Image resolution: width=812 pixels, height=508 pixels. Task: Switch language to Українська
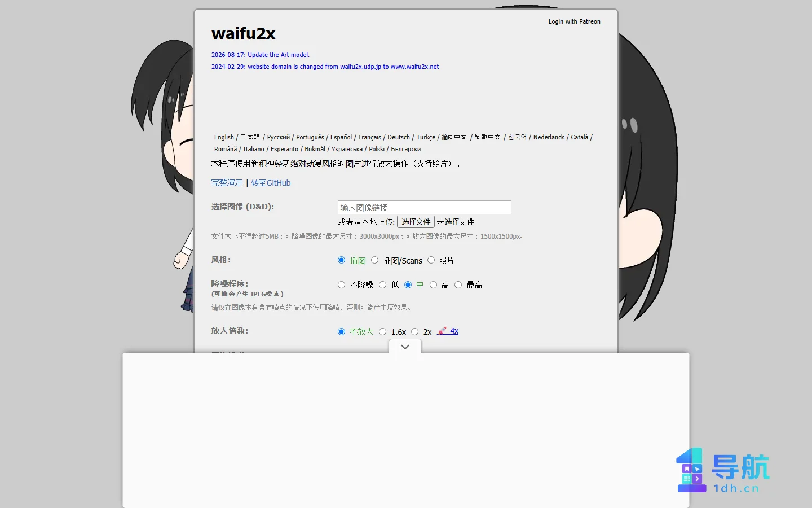pyautogui.click(x=347, y=149)
